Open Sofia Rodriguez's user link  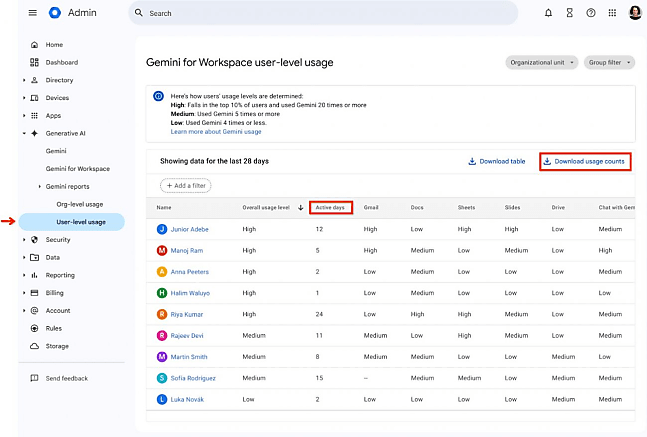[193, 378]
